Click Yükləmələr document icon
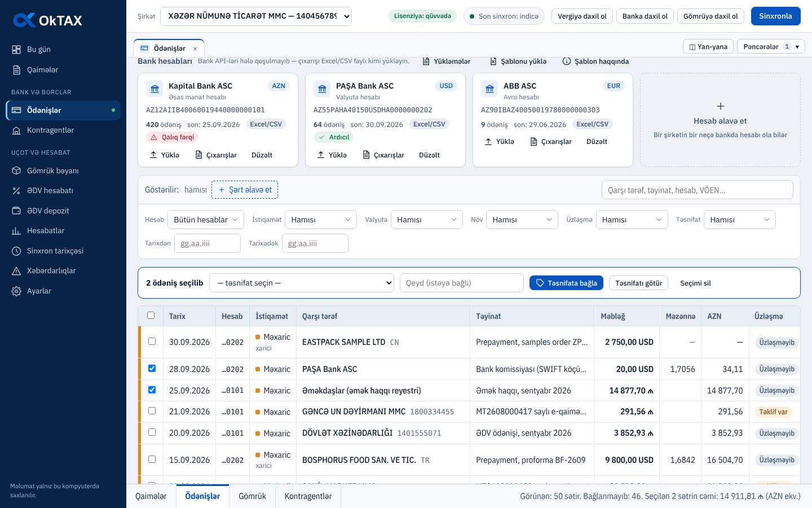This screenshot has height=508, width=812. (x=426, y=62)
